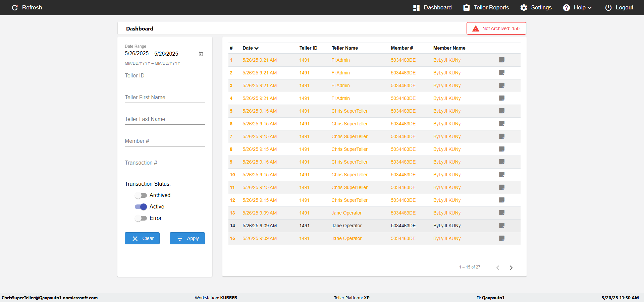644x302 pixels.
Task: Open note icon for row 2
Action: click(502, 73)
